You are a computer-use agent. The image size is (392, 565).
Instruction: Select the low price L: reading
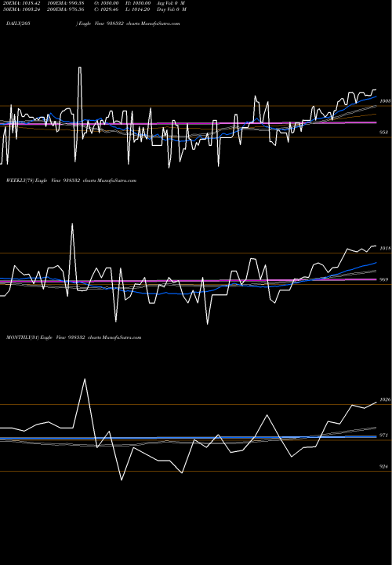(138, 9)
